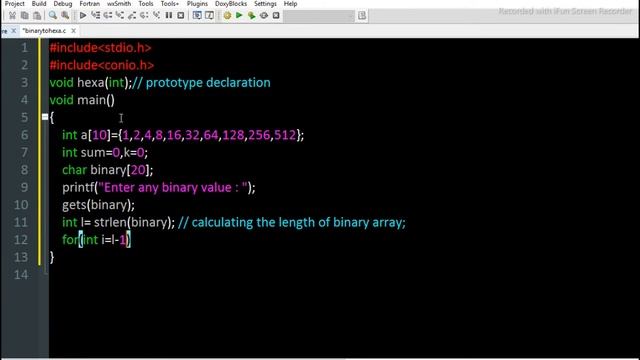
Task: Click the Paste clipboard icon
Action: click(x=37, y=16)
